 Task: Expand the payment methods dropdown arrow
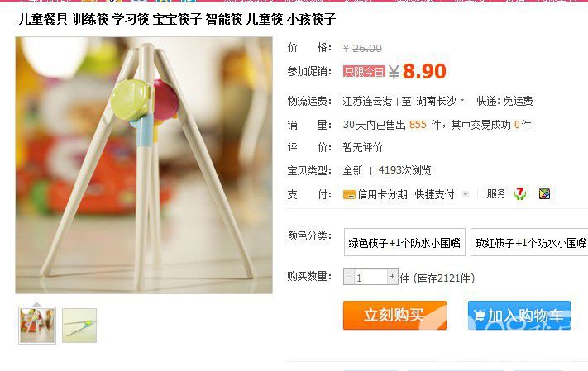[x=466, y=194]
